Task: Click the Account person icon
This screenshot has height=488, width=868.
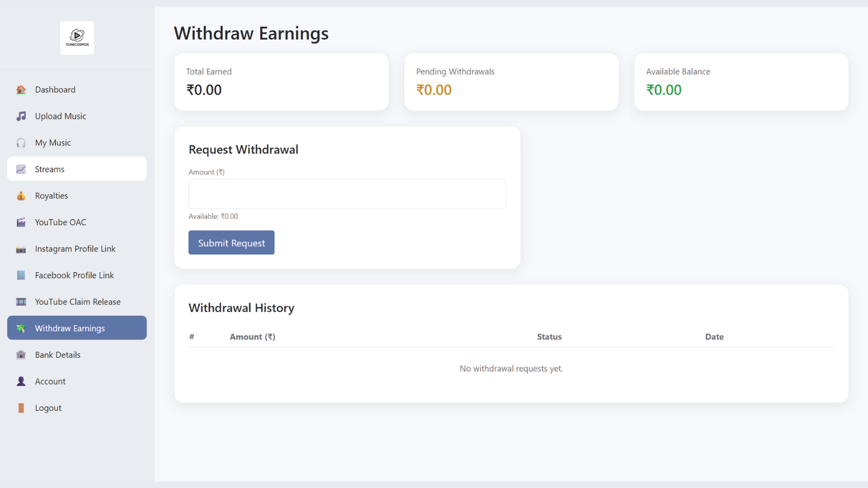Action: (21, 381)
